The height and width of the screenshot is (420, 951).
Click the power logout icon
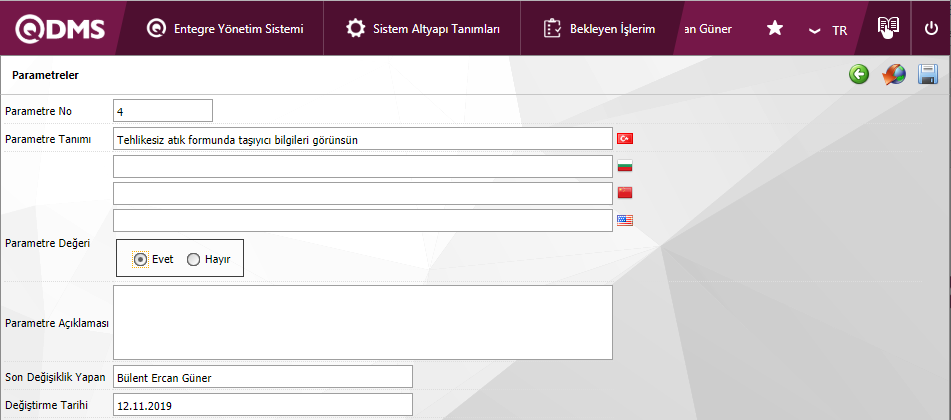point(932,29)
